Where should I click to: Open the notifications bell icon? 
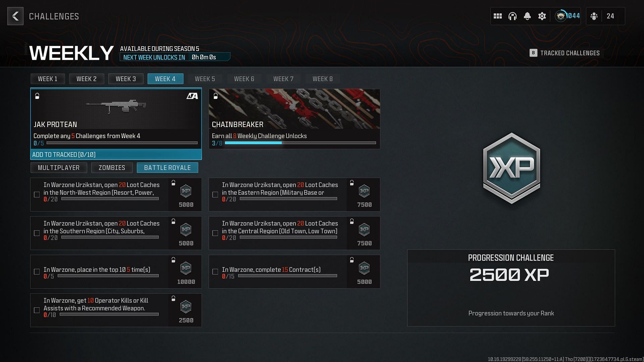pyautogui.click(x=527, y=16)
